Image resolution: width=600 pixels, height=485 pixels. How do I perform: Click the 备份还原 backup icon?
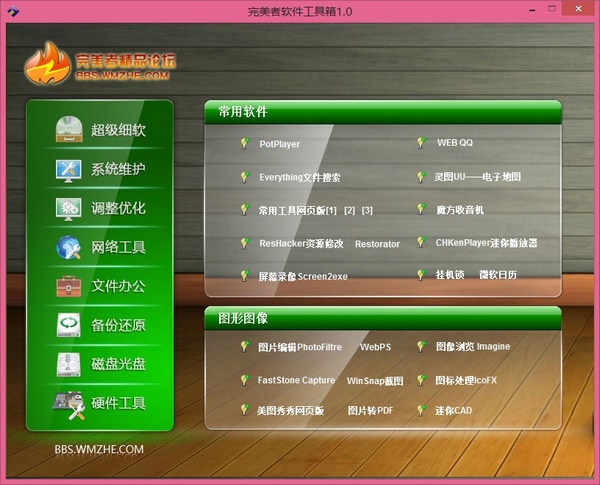coord(68,325)
